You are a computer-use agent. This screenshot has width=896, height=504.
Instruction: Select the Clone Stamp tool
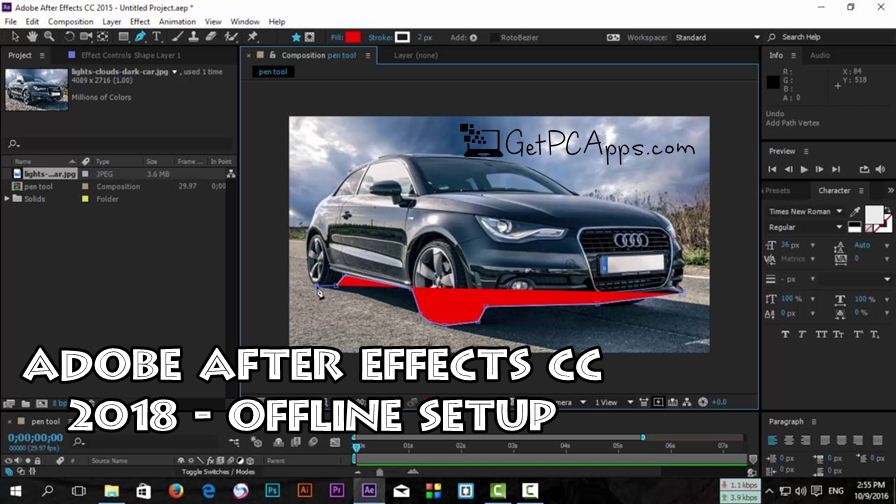point(194,37)
